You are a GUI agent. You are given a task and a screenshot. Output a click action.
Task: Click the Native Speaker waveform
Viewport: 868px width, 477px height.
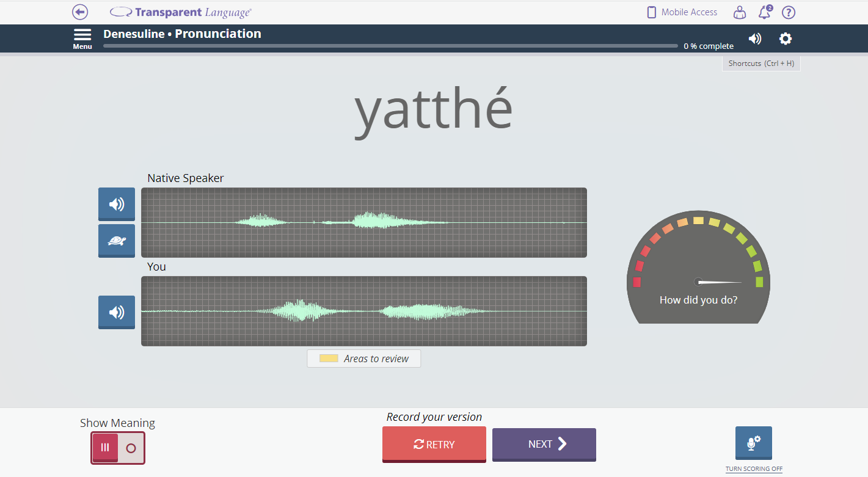pyautogui.click(x=364, y=222)
